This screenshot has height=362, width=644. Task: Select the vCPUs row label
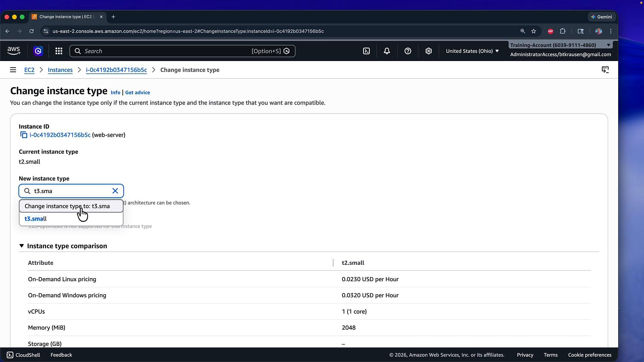tap(36, 311)
